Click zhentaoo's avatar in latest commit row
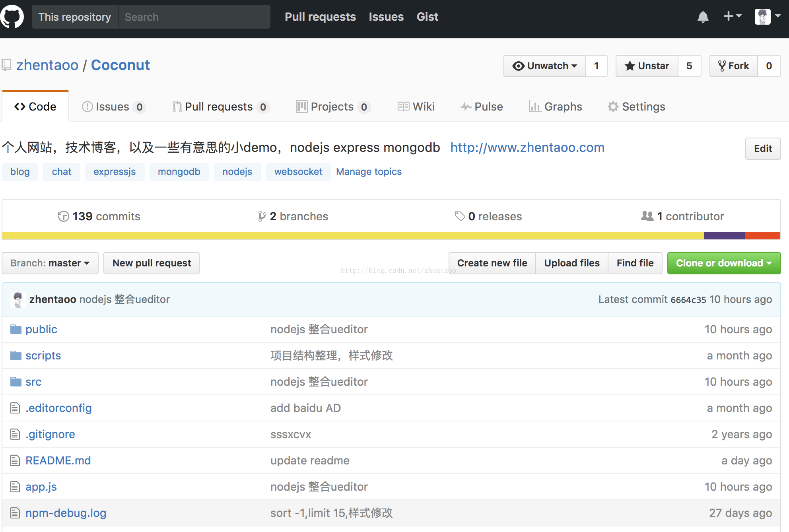789x532 pixels. [18, 299]
